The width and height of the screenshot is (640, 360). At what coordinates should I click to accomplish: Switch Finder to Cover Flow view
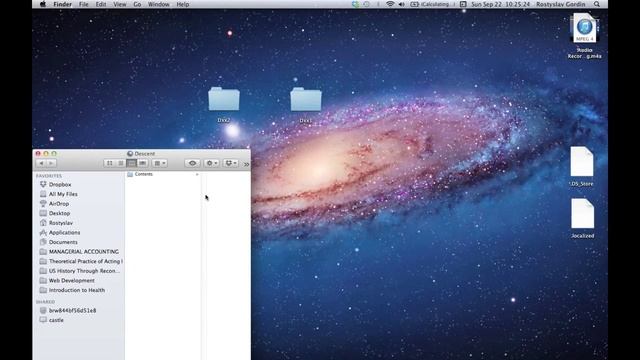point(142,163)
